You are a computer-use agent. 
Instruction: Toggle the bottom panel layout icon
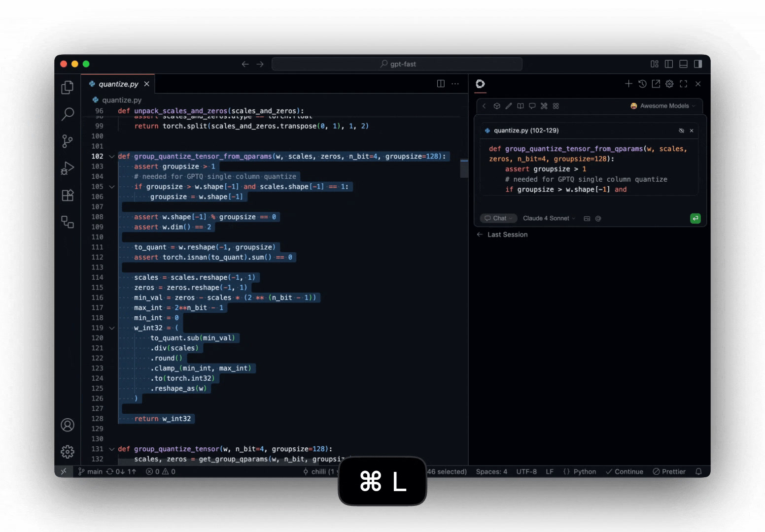[683, 64]
